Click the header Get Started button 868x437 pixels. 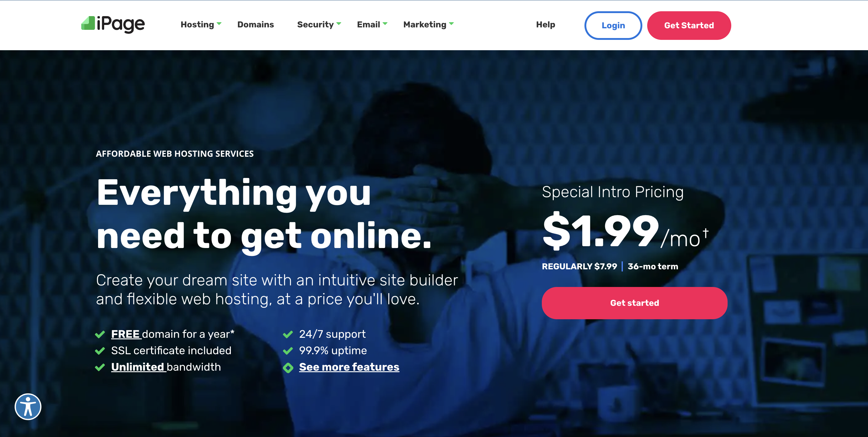[689, 26]
